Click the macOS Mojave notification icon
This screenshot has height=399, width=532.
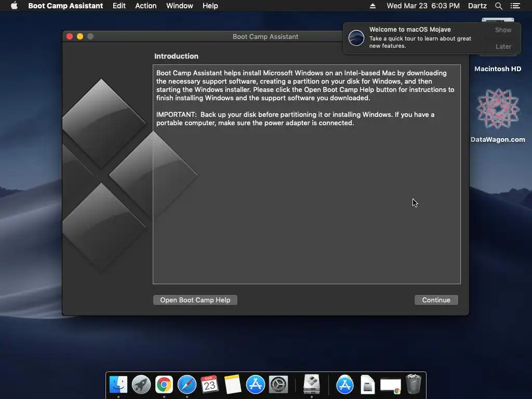[x=356, y=37]
